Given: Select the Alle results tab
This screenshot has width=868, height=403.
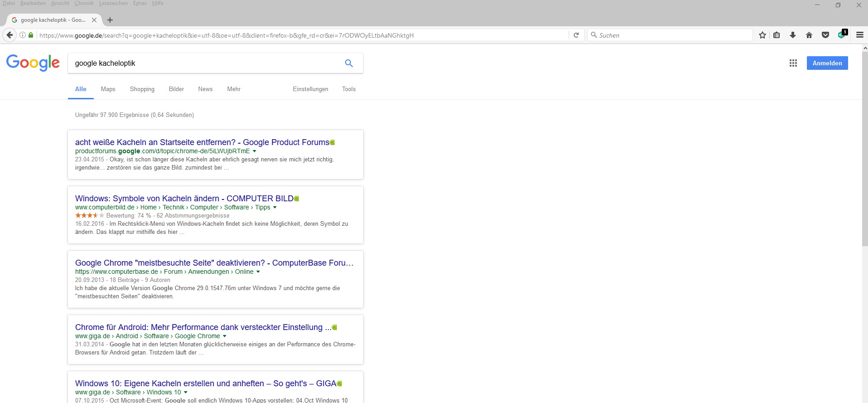Looking at the screenshot, I should click(x=81, y=89).
